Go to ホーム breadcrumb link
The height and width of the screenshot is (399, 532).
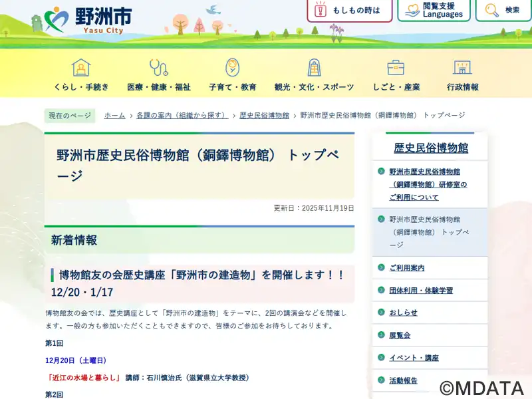pyautogui.click(x=114, y=115)
